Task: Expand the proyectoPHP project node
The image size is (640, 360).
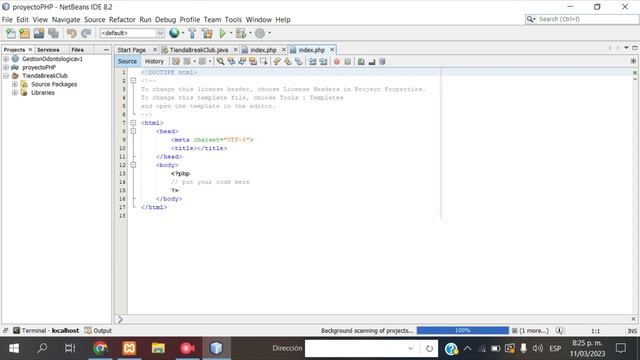Action: (6, 67)
